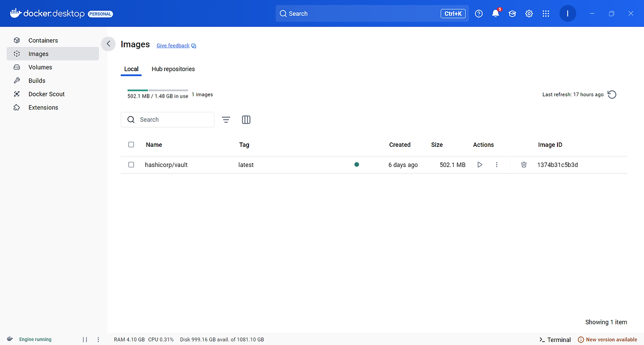The width and height of the screenshot is (644, 345).
Task: Click the PERSONAL plan badge
Action: click(101, 14)
